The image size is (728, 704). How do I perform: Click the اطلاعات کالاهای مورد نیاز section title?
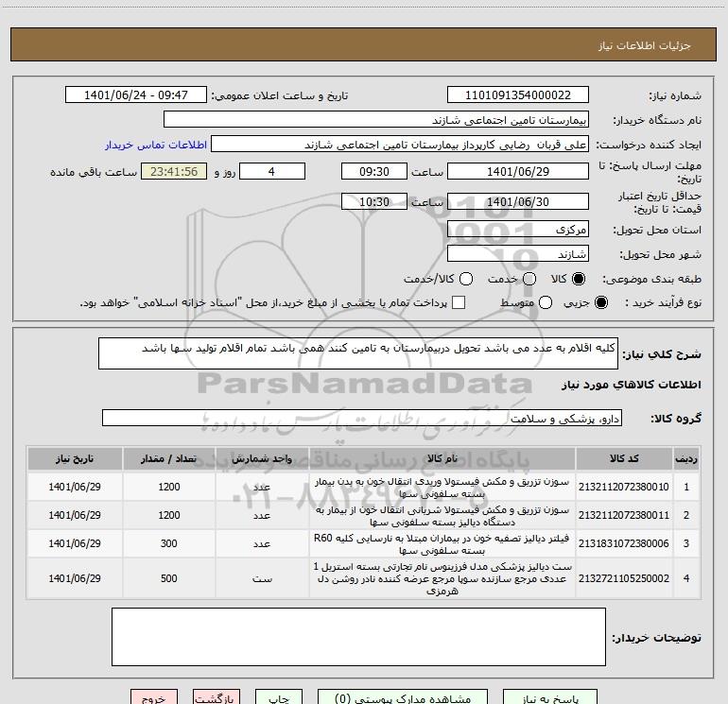[x=631, y=385]
